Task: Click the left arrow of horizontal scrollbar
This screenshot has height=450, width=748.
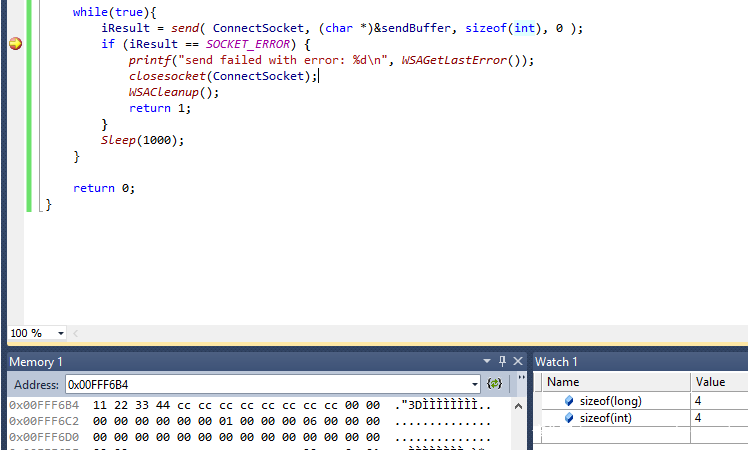Action: tap(76, 333)
